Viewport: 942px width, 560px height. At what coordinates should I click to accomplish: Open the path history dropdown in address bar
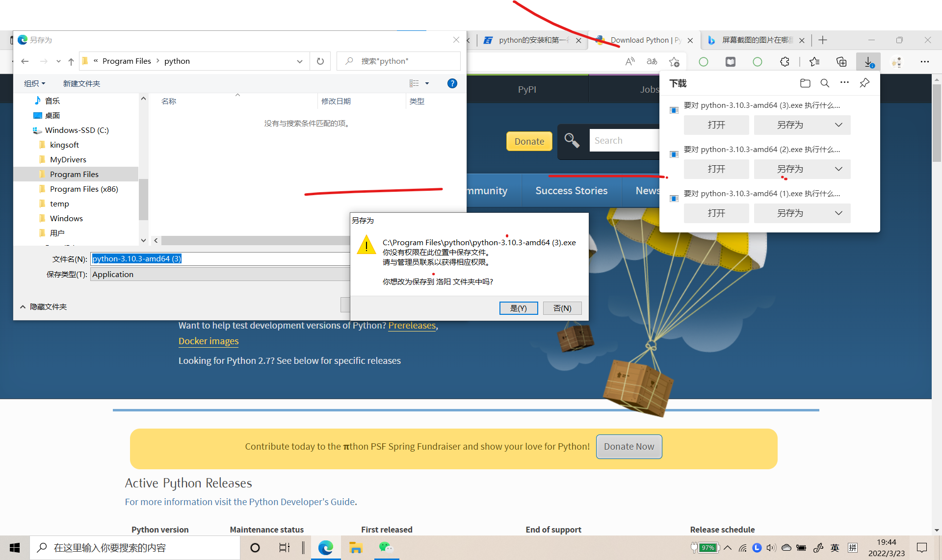pyautogui.click(x=299, y=61)
